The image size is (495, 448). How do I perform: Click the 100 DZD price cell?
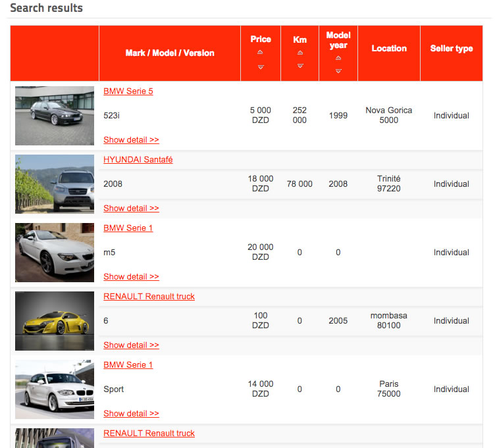[x=261, y=320]
